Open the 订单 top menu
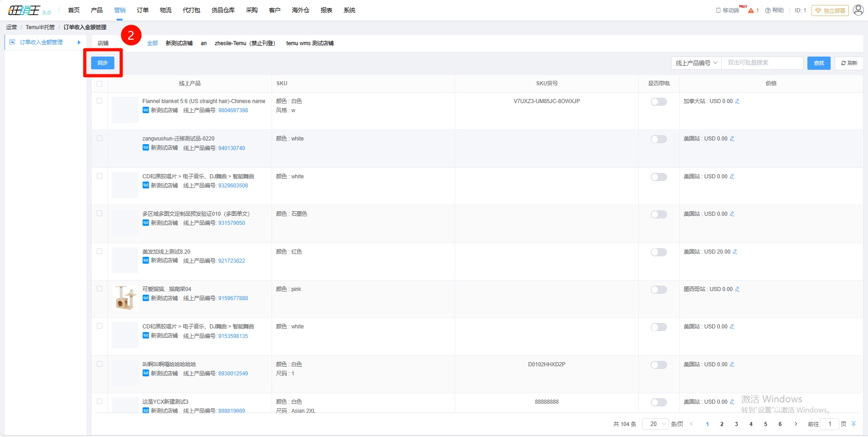 143,10
